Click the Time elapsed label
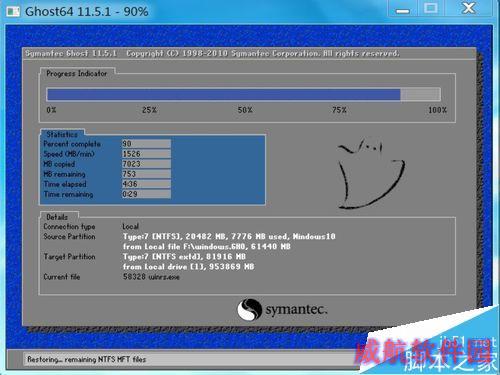The height and width of the screenshot is (375, 500). pos(65,184)
